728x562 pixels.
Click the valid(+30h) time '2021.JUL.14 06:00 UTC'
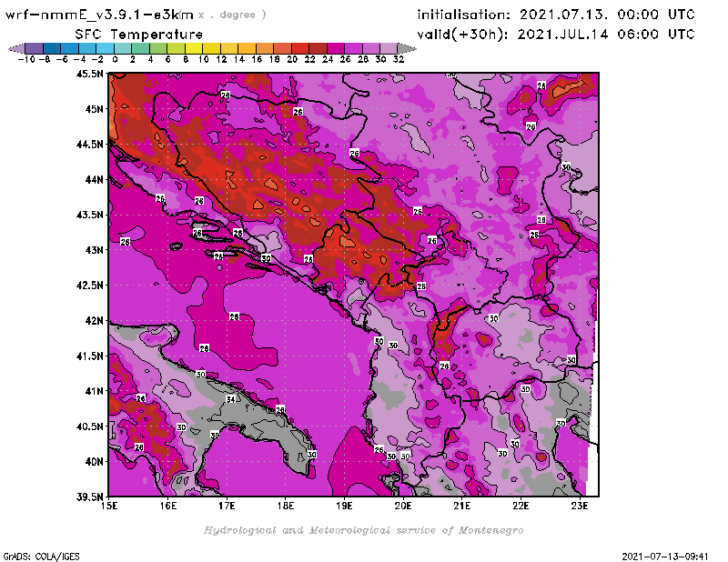(x=606, y=35)
